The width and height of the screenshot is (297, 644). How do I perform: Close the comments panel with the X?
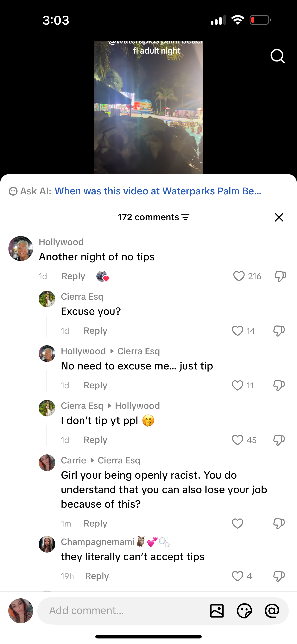[x=279, y=217]
